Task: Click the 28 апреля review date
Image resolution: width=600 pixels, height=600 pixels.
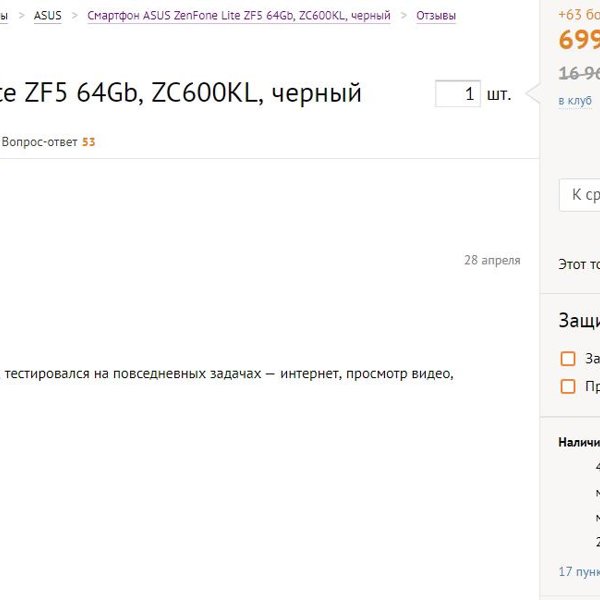Action: pos(492,260)
